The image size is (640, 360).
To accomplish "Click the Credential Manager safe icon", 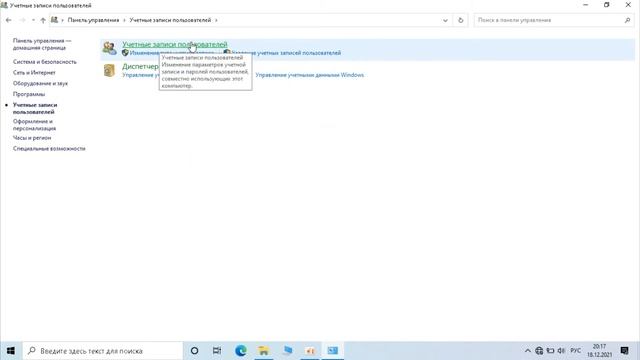I will (x=109, y=71).
